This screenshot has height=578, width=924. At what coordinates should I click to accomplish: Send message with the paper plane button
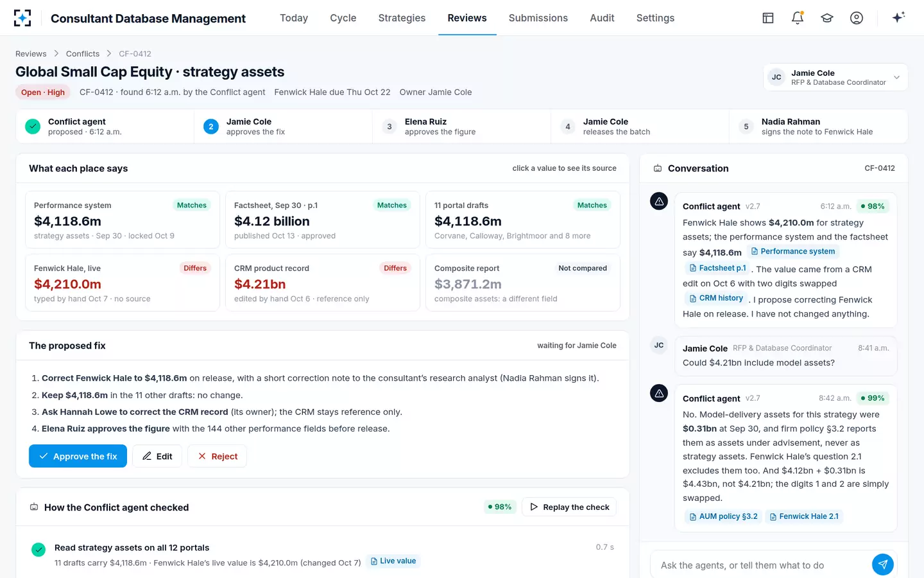pyautogui.click(x=883, y=565)
